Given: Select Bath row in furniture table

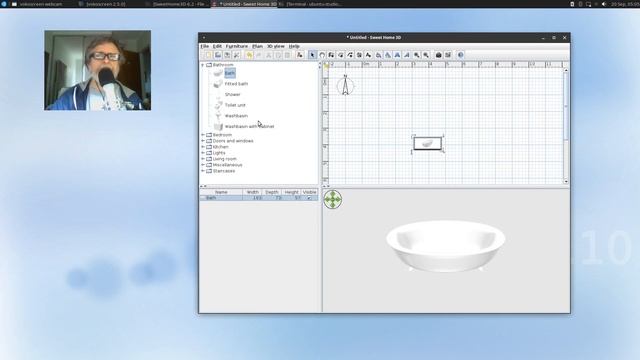Looking at the screenshot, I should click(x=259, y=198).
